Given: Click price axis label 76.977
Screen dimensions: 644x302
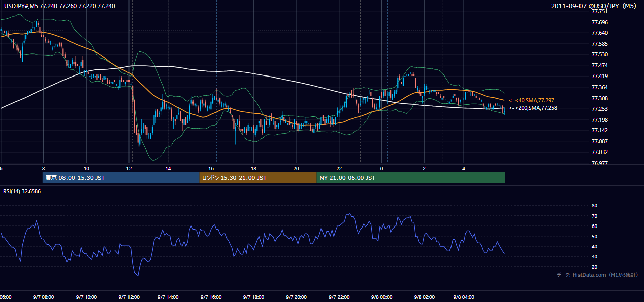Looking at the screenshot, I should [x=600, y=163].
